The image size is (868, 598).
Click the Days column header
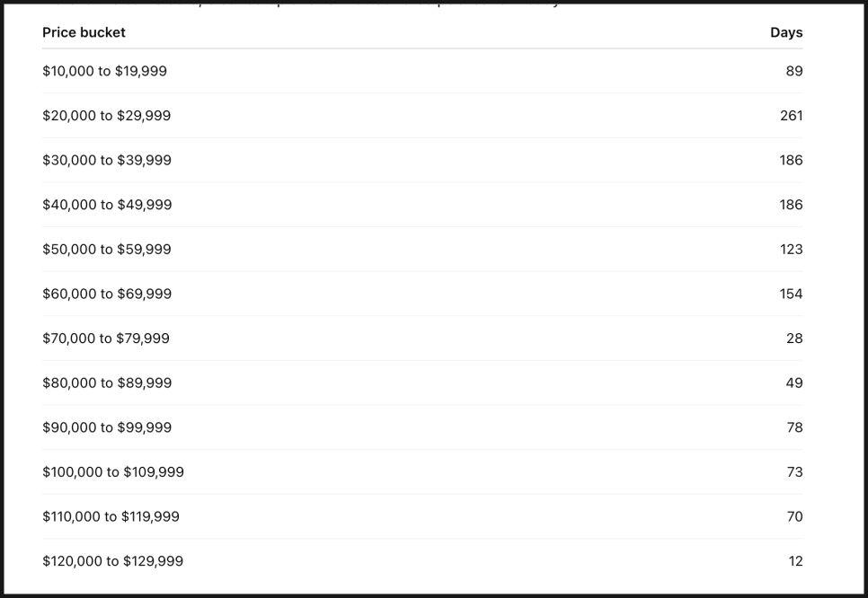tap(786, 32)
